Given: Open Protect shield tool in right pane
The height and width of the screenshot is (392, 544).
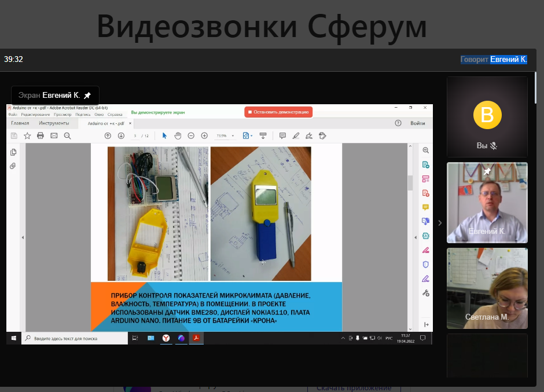Looking at the screenshot, I should [x=426, y=265].
